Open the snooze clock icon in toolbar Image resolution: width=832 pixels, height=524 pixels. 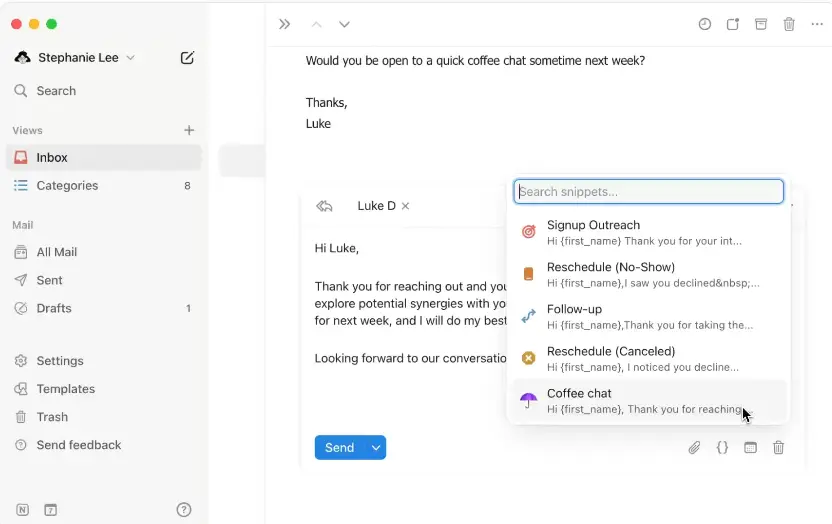tap(705, 24)
